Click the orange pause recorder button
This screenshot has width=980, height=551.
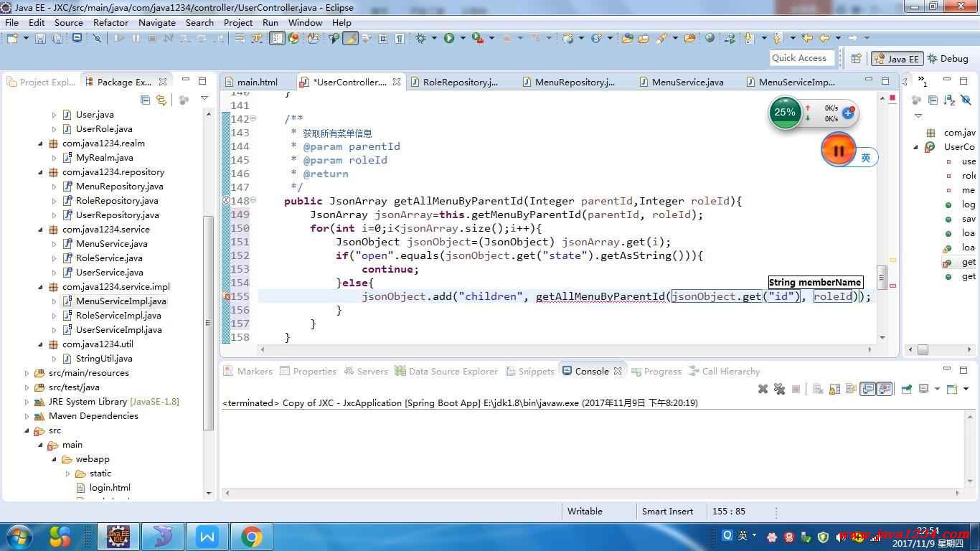point(838,150)
